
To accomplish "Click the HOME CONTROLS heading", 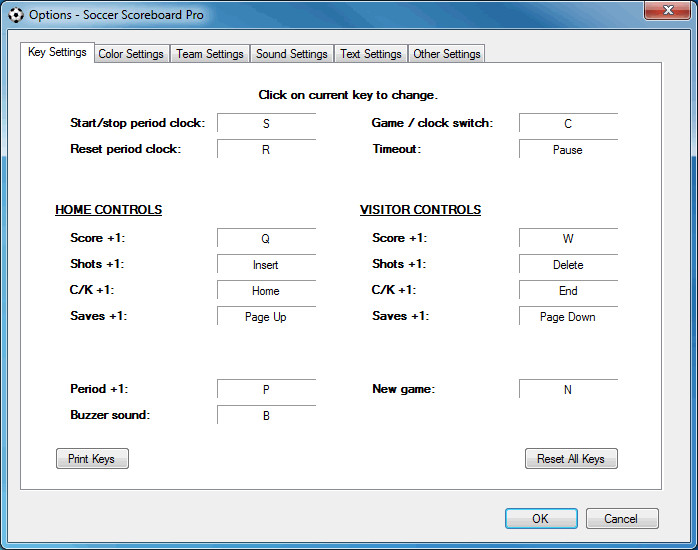I will click(109, 210).
